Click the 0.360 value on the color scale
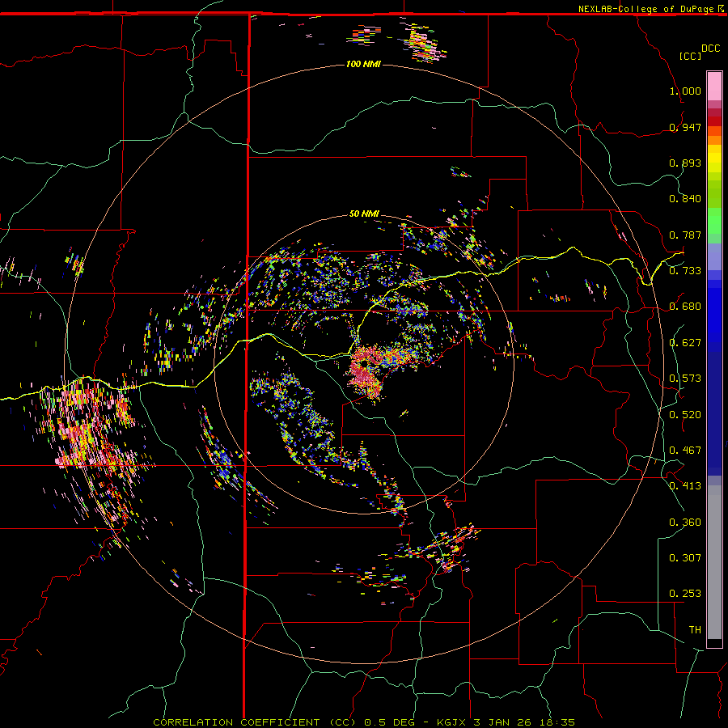The image size is (728, 728). [685, 523]
